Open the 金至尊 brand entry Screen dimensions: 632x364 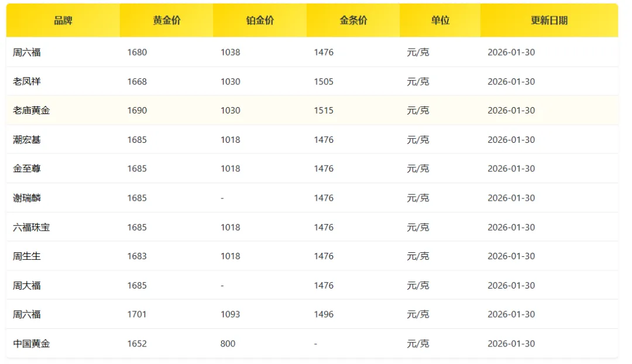click(27, 169)
